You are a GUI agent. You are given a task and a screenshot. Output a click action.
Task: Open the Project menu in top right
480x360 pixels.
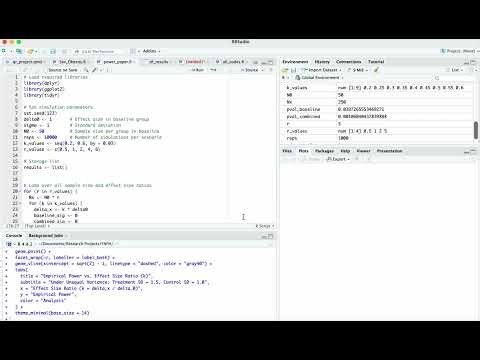pos(461,51)
